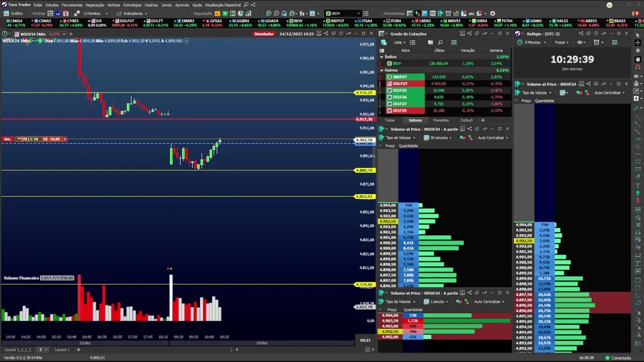
Task: Select the Layout 1 tab at bottom
Action: [x=62, y=349]
